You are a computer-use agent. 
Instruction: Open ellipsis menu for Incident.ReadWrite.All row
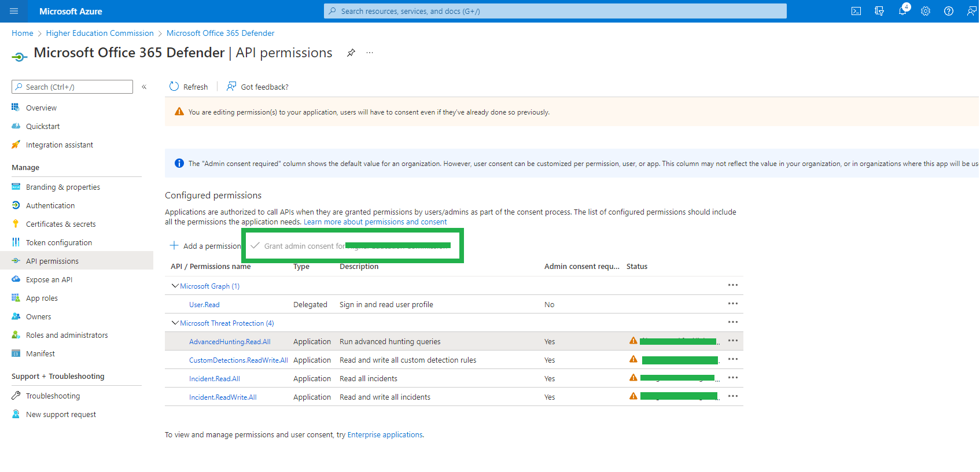733,396
